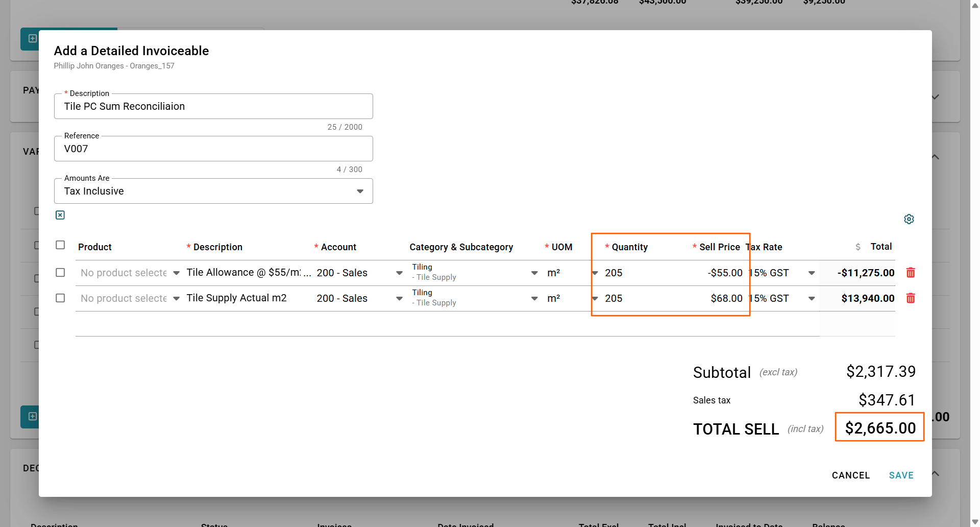Open Account dropdown for Tile Allowance row
The width and height of the screenshot is (980, 527).
pos(399,273)
